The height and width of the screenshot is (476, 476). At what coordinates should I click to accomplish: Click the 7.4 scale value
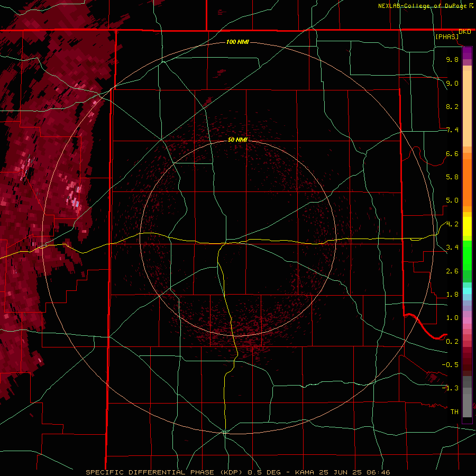tap(452, 130)
